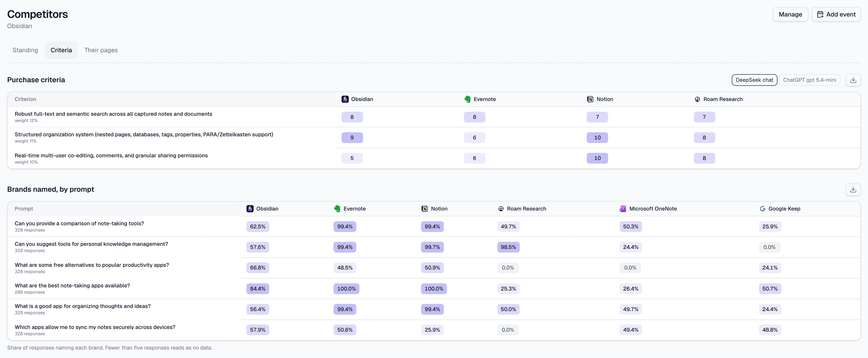Click the Competitors page title
Screen dimensions: 868x358
[x=37, y=14]
